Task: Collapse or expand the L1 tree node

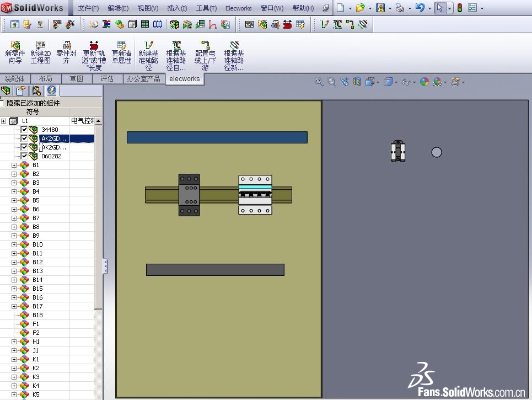Action: click(x=4, y=121)
